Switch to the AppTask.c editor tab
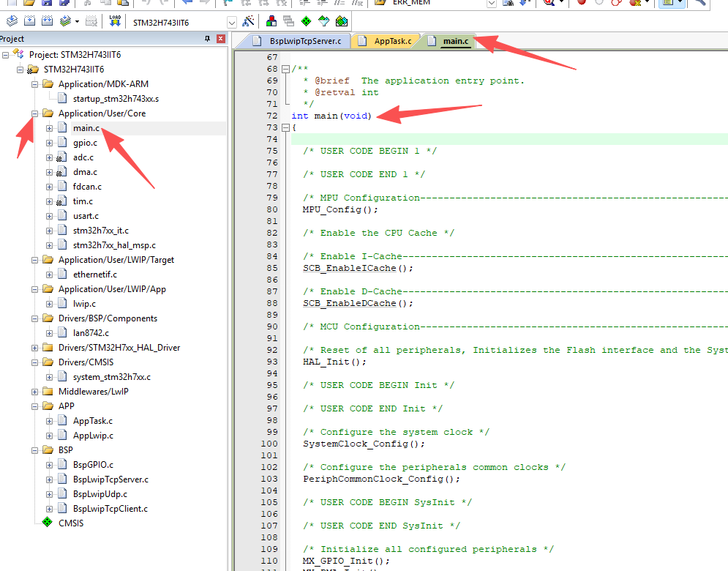The width and height of the screenshot is (728, 571). point(391,41)
